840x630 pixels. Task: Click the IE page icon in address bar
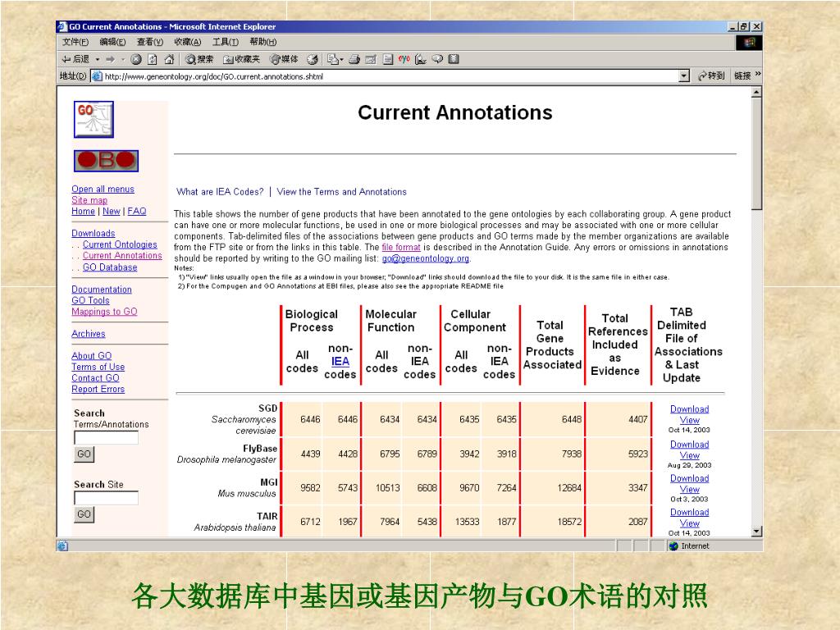click(x=97, y=76)
